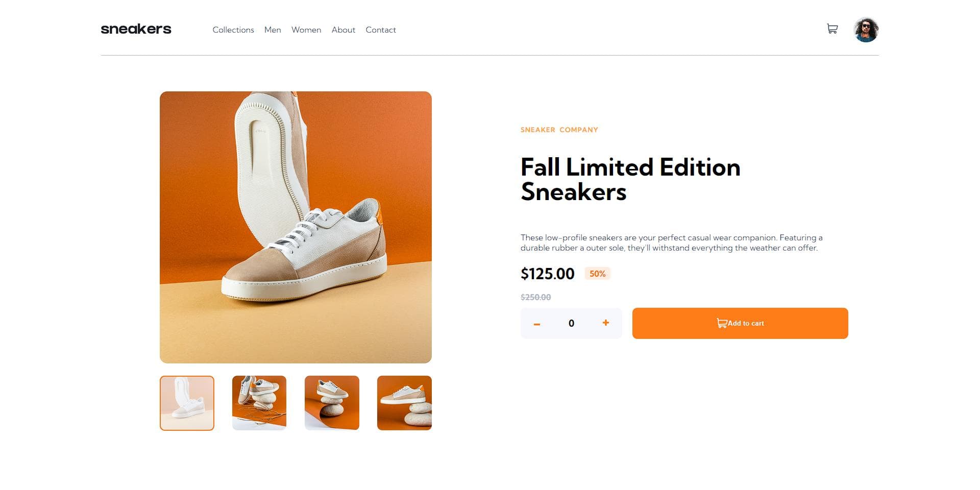Click the cart icon inside Add to cart
The image size is (980, 490).
tap(722, 323)
